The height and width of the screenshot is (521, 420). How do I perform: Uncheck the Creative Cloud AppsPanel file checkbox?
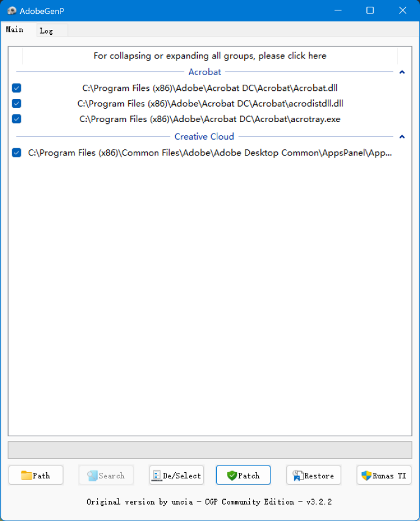pos(16,153)
